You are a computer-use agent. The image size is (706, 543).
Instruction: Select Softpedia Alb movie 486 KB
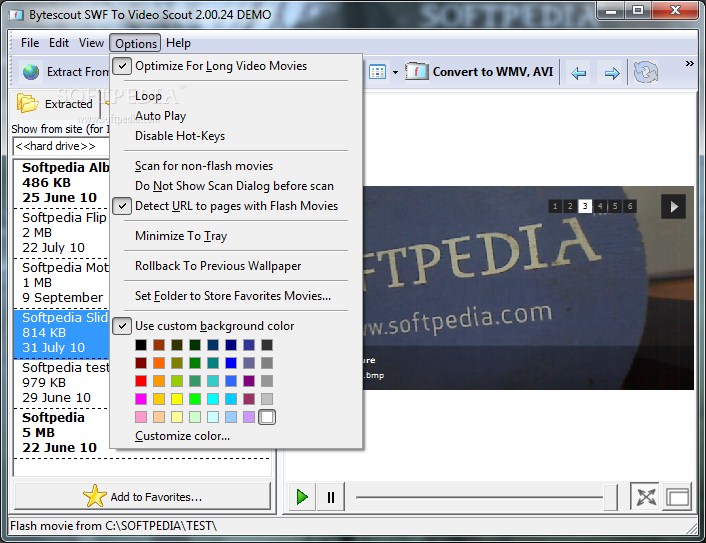[62, 182]
